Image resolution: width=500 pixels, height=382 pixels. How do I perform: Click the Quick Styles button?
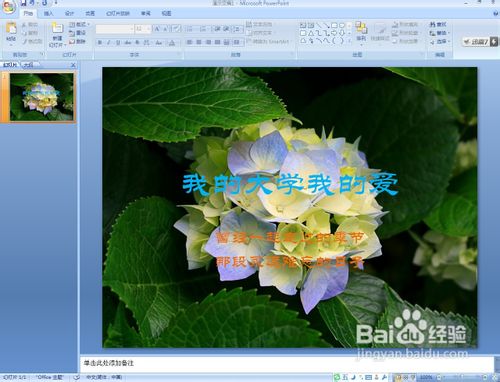coord(380,32)
